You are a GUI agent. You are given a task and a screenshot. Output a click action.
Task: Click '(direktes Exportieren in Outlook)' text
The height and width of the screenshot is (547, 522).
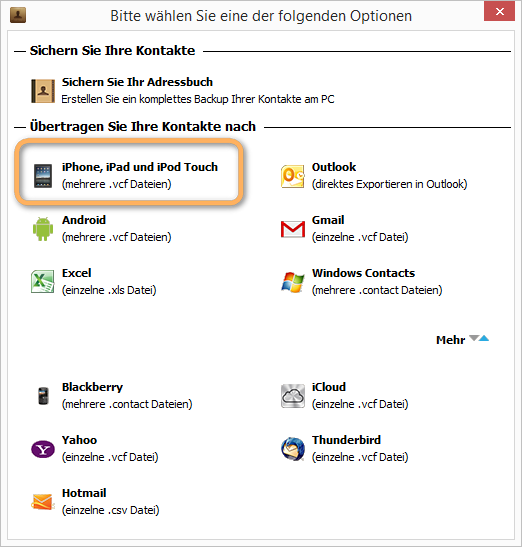389,184
